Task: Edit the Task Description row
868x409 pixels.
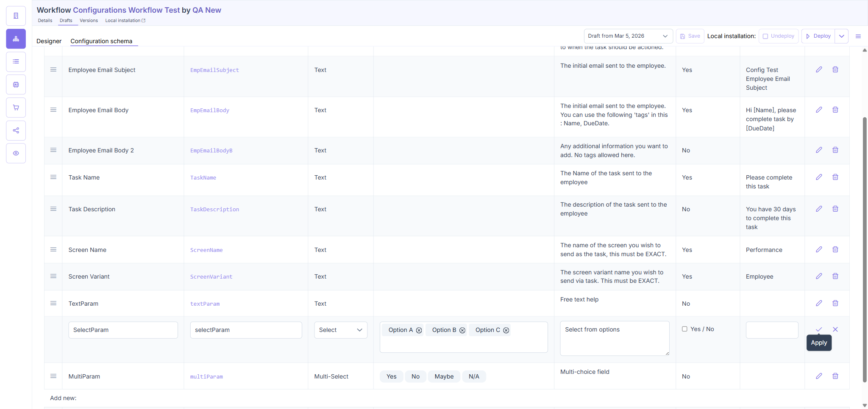Action: coord(819,209)
